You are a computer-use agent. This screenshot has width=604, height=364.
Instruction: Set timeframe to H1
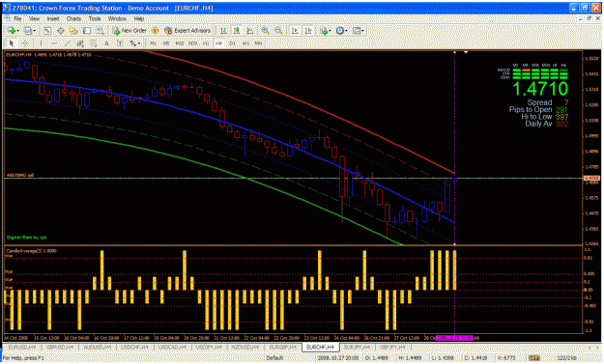[206, 43]
